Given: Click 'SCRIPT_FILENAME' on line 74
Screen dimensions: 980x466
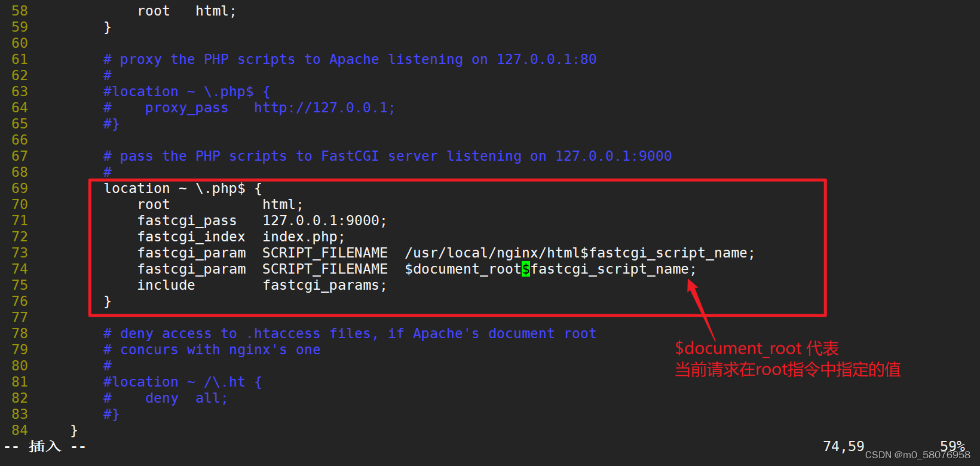Looking at the screenshot, I should 325,269.
